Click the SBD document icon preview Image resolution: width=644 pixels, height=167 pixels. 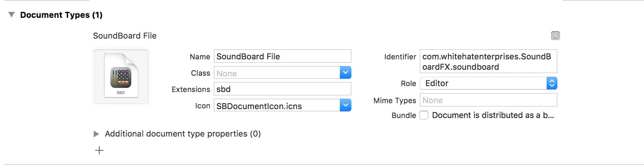click(x=121, y=77)
